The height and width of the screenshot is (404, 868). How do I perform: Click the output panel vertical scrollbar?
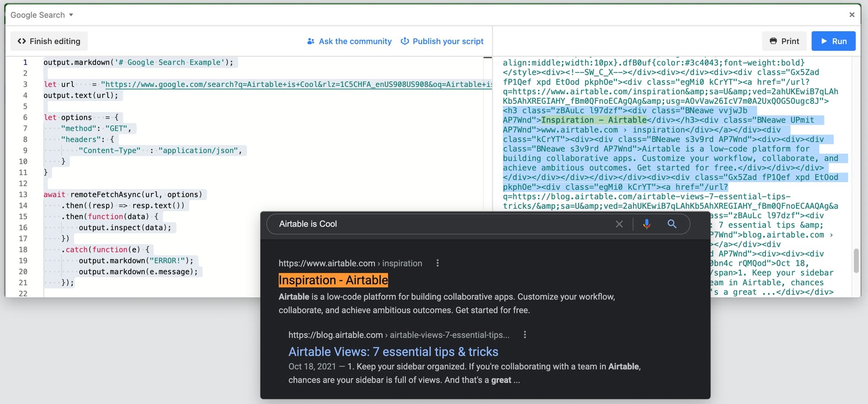856,260
